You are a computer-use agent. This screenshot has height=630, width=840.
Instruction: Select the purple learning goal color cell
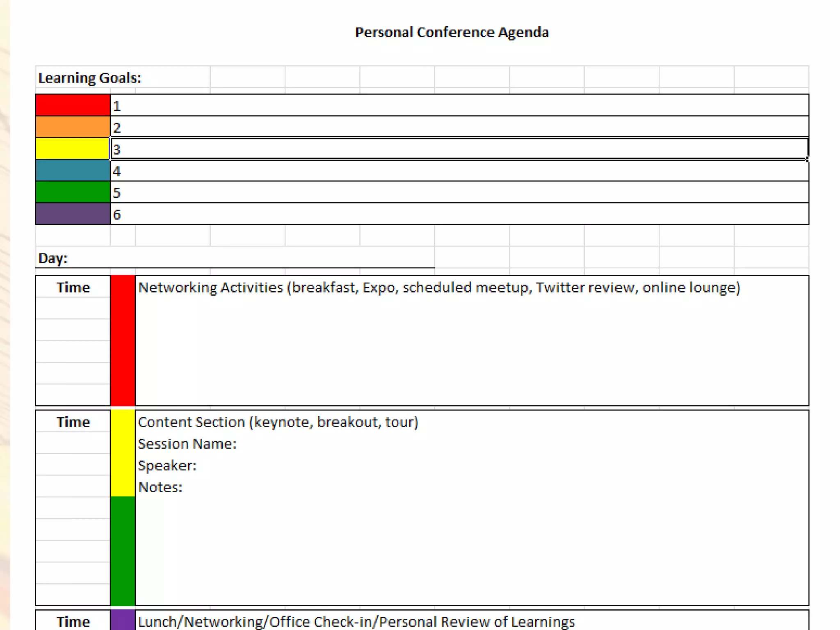pos(73,214)
